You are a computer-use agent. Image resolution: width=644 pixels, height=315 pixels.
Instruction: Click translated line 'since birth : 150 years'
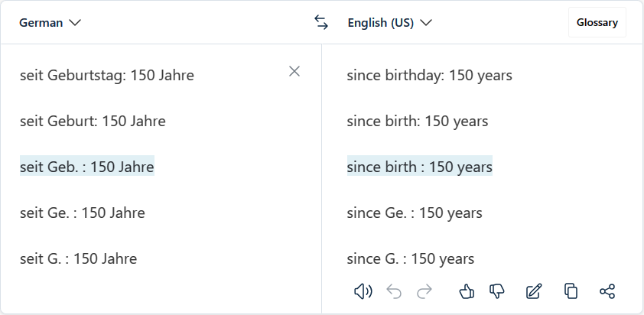(419, 167)
